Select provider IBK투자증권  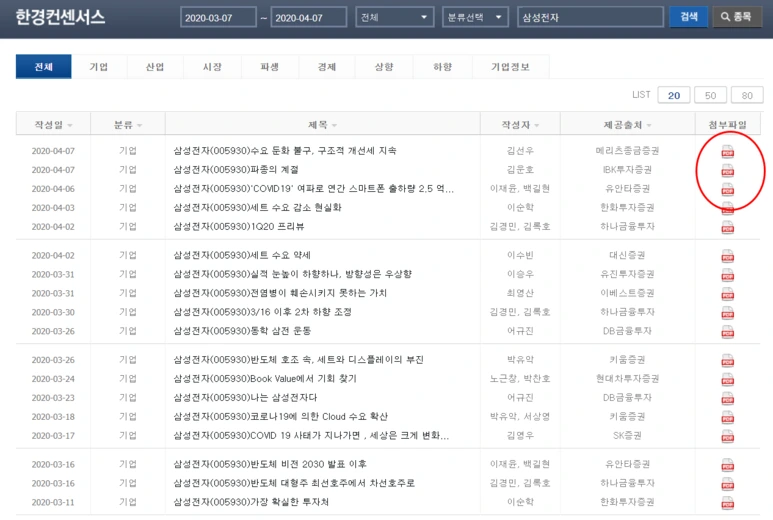[x=627, y=170]
